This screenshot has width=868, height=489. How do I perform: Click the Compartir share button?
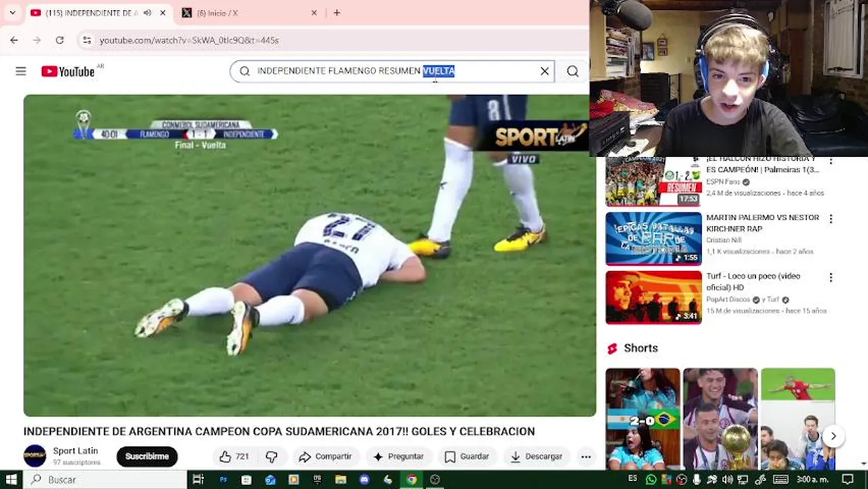pos(325,456)
